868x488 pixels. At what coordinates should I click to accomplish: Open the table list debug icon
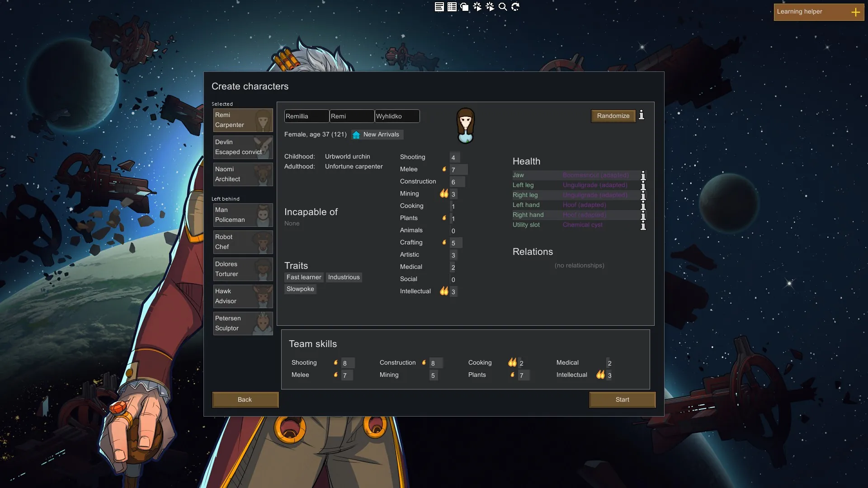(x=452, y=7)
